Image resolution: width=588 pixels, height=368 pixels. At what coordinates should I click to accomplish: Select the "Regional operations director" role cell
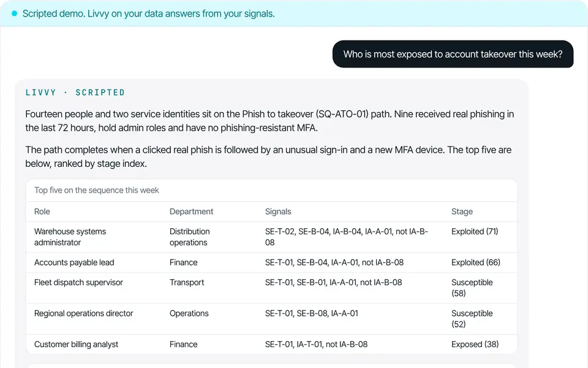coord(84,313)
